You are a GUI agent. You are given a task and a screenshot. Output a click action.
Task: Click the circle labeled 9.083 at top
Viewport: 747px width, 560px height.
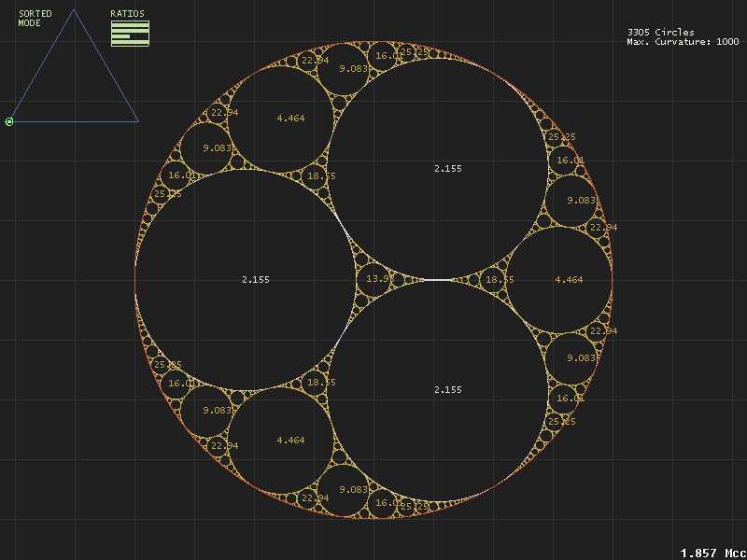coord(353,67)
